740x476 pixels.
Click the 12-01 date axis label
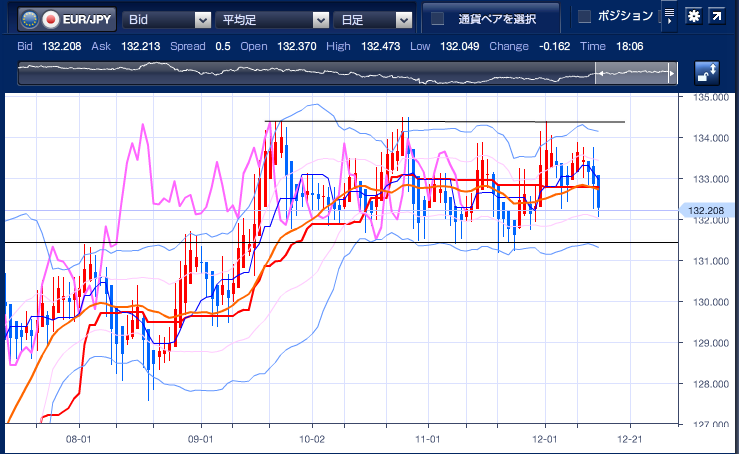(545, 439)
